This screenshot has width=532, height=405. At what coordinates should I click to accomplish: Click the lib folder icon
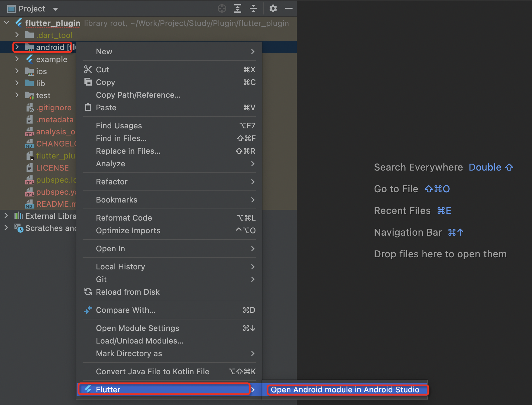click(30, 83)
